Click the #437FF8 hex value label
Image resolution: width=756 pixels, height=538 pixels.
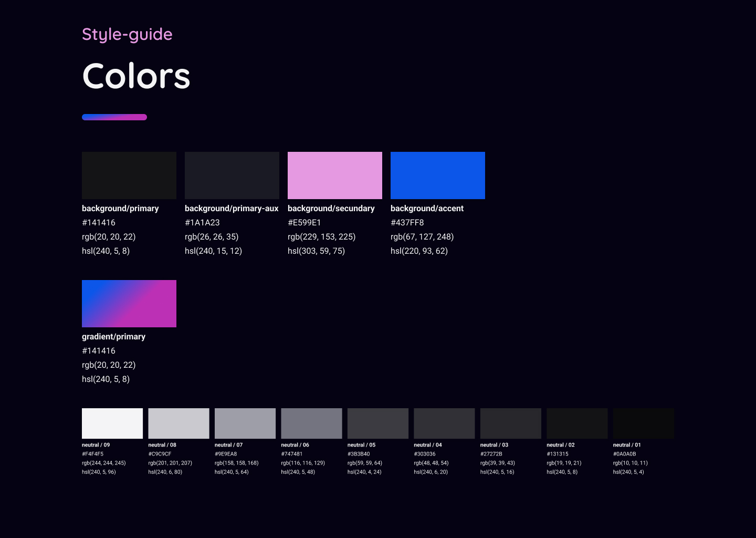(x=407, y=223)
